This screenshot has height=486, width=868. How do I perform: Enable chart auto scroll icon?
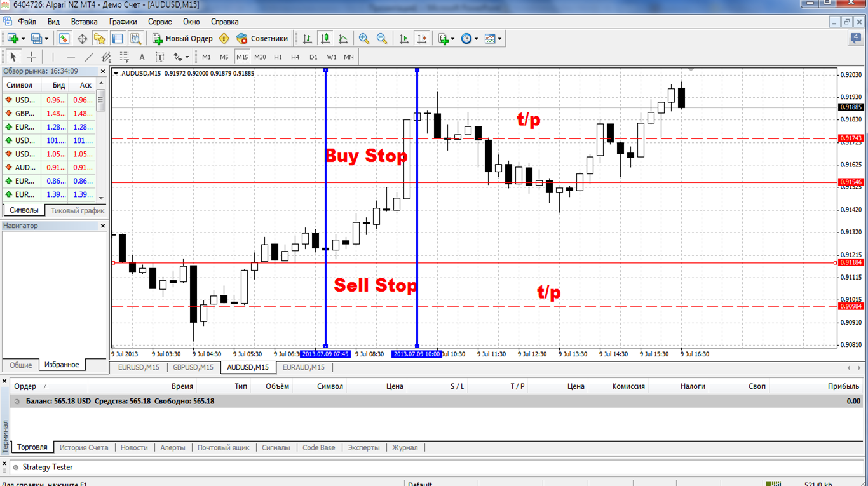point(404,39)
